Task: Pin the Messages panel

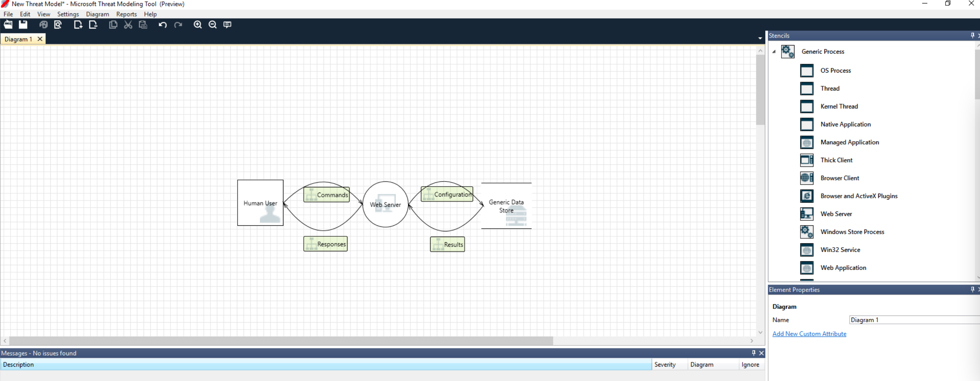Action: click(753, 353)
